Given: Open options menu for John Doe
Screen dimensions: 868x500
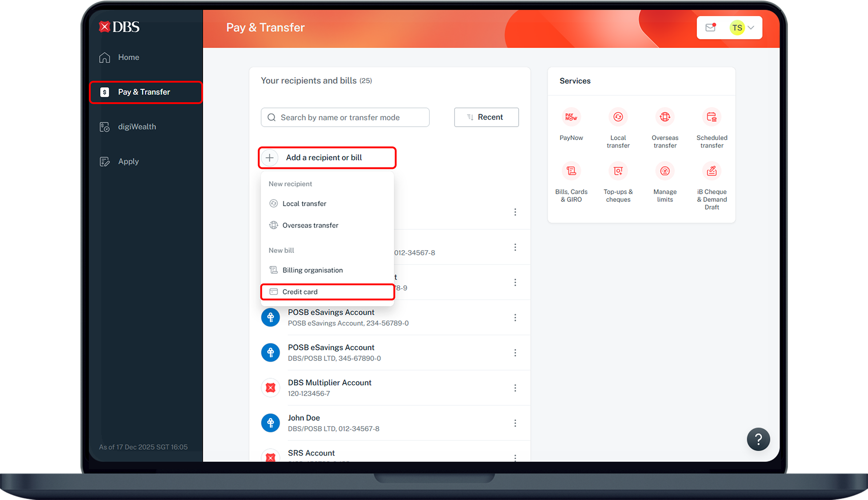Looking at the screenshot, I should [515, 423].
